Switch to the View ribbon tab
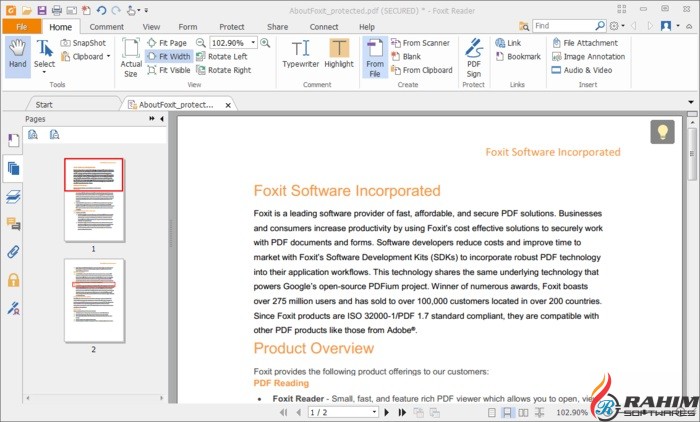This screenshot has height=422, width=700. pos(151,27)
